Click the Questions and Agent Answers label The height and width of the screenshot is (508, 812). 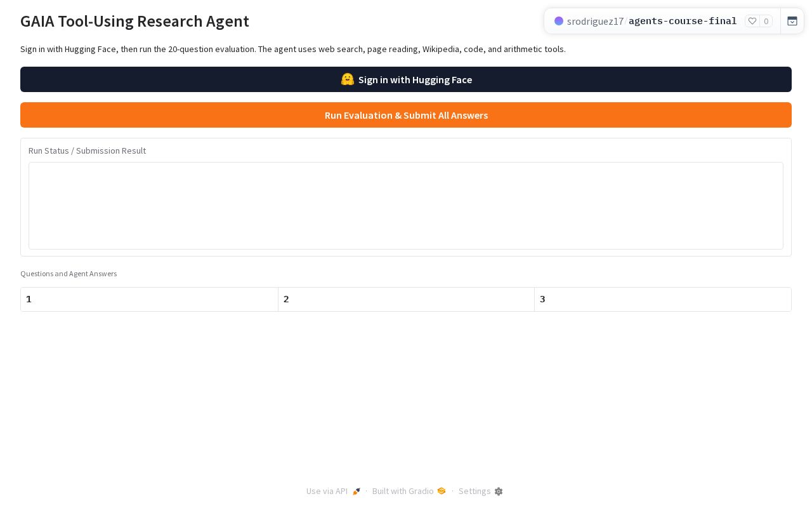point(69,274)
